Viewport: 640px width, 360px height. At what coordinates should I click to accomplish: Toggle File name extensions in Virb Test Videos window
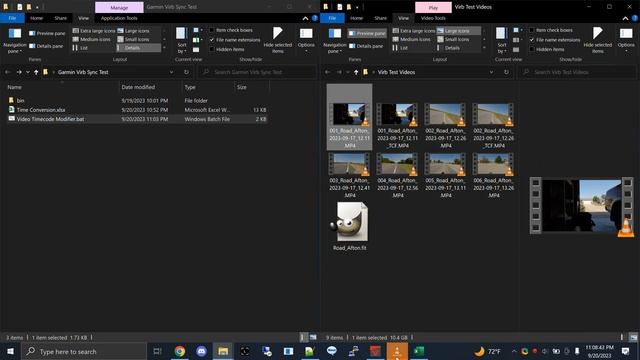pyautogui.click(x=554, y=40)
